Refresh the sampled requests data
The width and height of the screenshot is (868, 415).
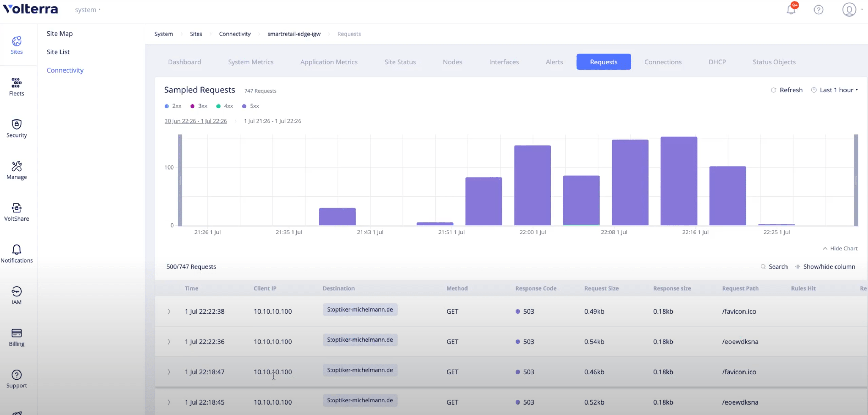click(x=787, y=90)
